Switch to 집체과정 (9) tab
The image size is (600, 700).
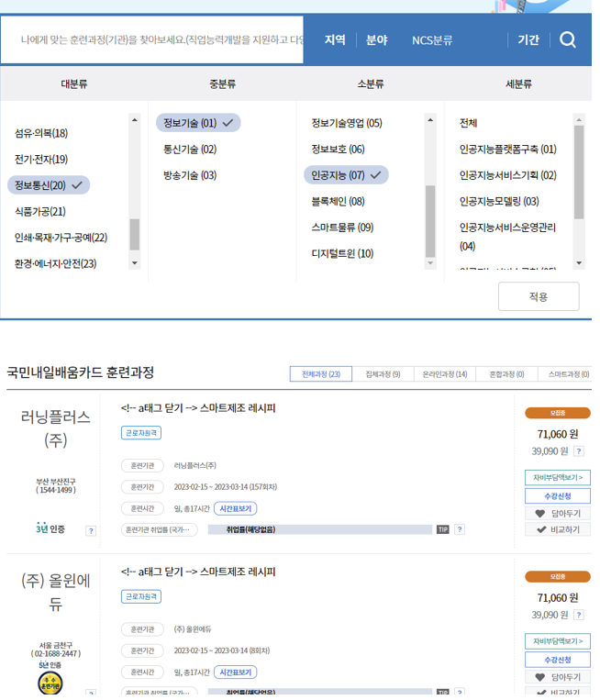[383, 374]
